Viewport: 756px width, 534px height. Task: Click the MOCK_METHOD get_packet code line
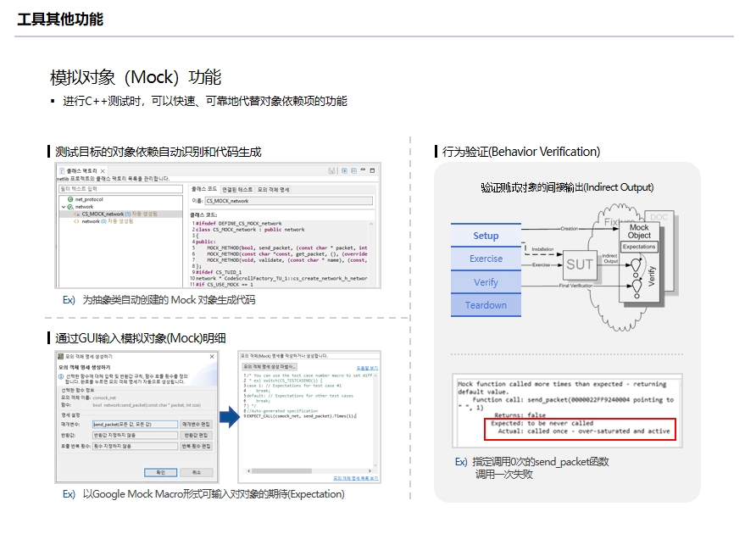point(286,253)
